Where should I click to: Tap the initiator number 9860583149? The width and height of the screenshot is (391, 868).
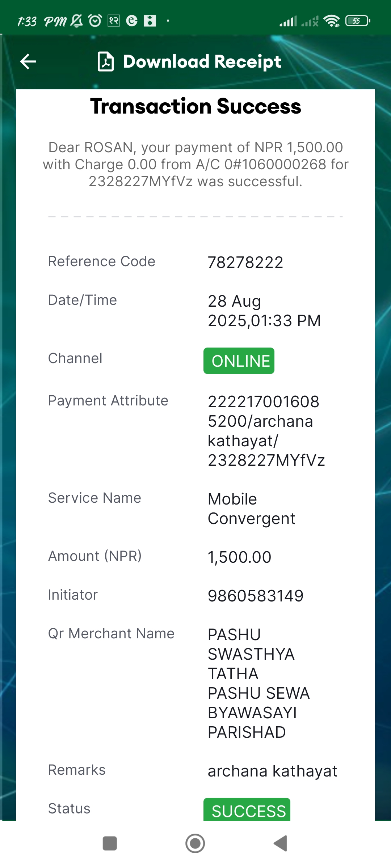(256, 596)
